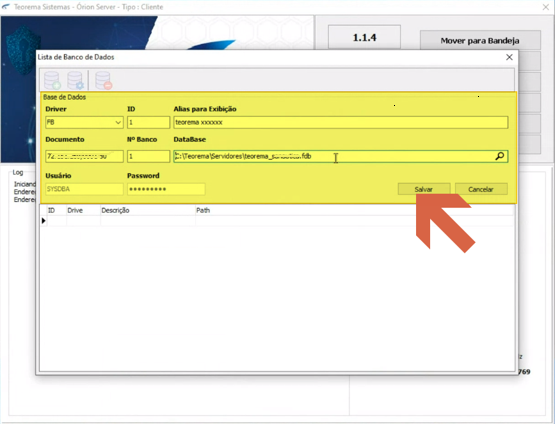Click the Nº Banco input field
Image resolution: width=555 pixels, height=424 pixels.
148,156
